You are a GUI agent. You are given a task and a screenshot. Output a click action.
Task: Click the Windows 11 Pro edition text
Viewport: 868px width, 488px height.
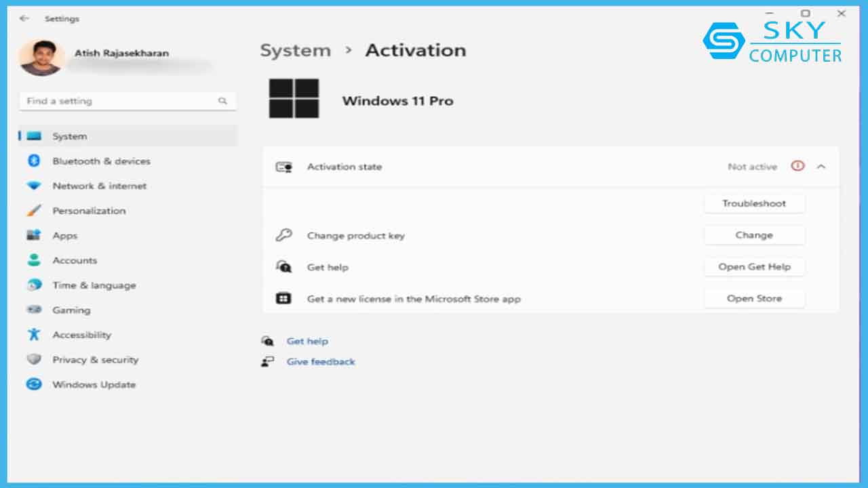[397, 101]
